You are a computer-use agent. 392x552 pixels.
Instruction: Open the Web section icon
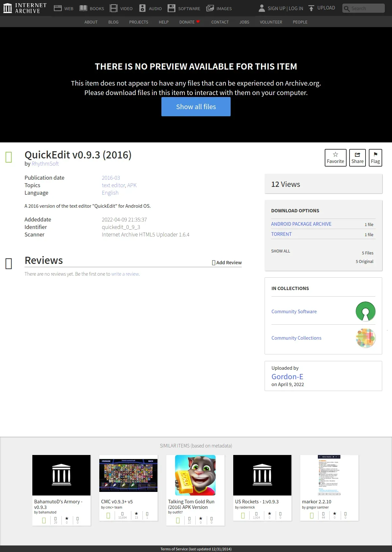(x=58, y=8)
